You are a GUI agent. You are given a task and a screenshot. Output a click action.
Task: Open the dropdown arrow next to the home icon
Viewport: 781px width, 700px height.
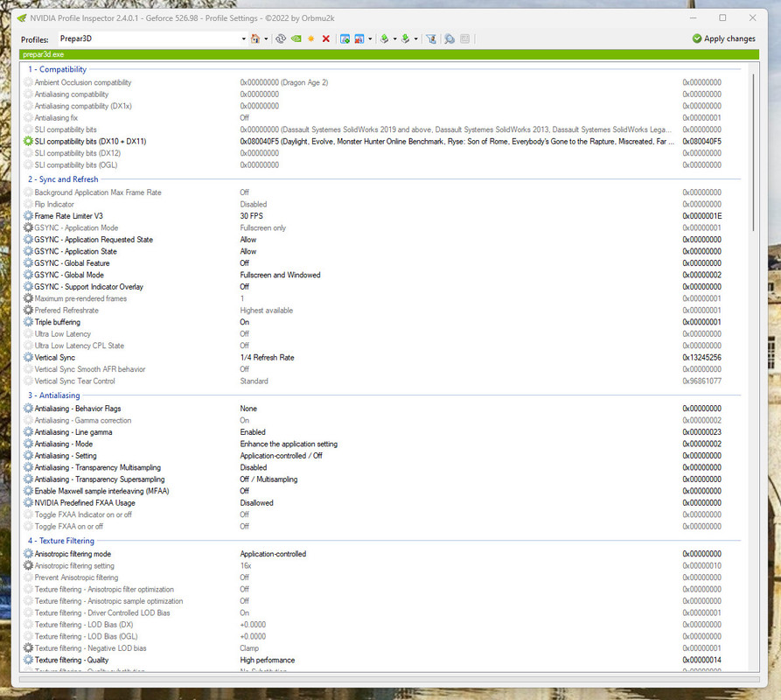(x=266, y=38)
